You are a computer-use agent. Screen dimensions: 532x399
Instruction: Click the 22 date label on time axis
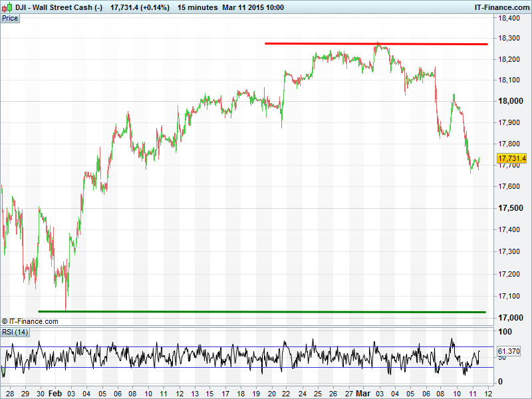(x=285, y=394)
